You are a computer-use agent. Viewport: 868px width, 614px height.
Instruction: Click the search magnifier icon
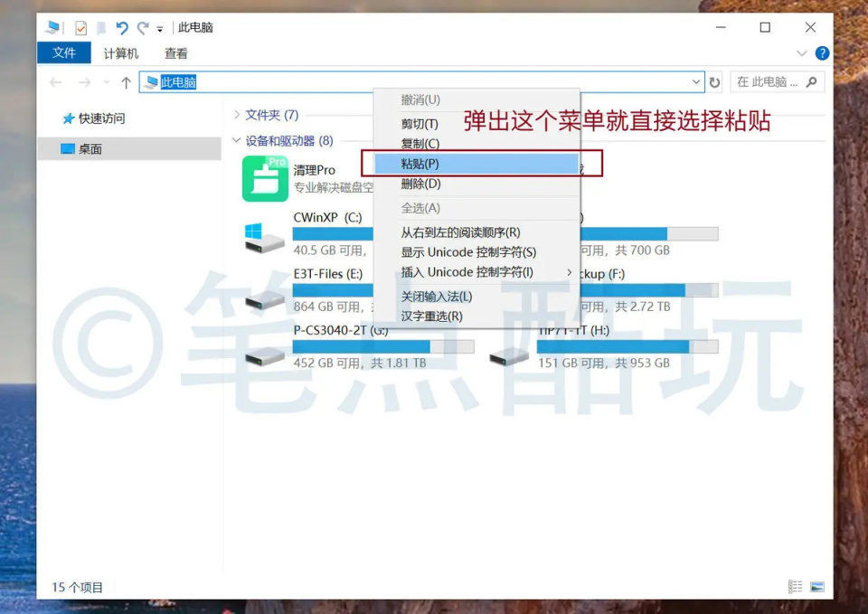tap(812, 82)
